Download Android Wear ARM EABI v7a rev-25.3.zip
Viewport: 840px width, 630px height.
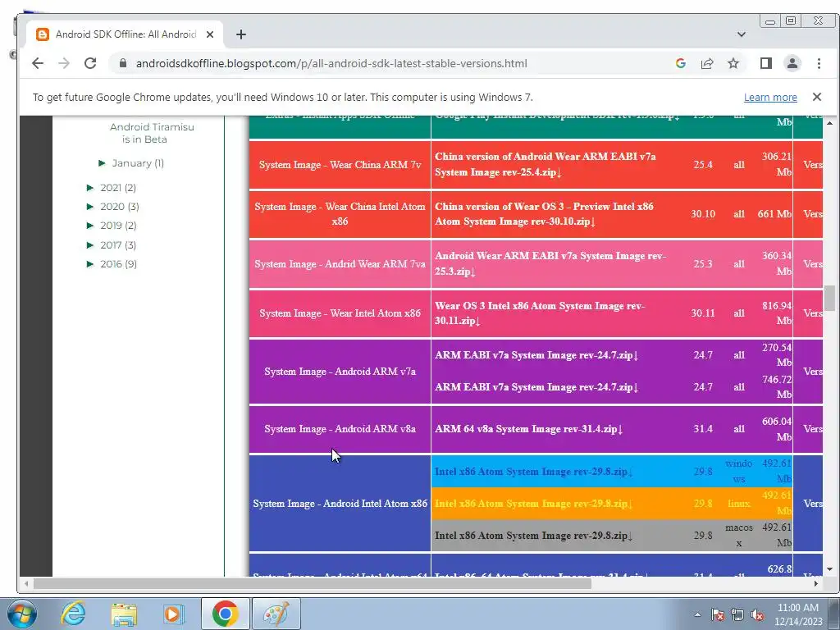[550, 263]
